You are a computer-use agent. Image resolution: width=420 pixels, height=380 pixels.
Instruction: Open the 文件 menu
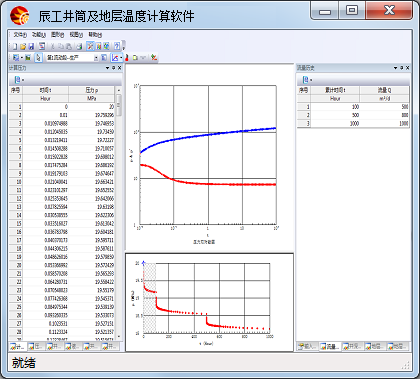(x=20, y=35)
